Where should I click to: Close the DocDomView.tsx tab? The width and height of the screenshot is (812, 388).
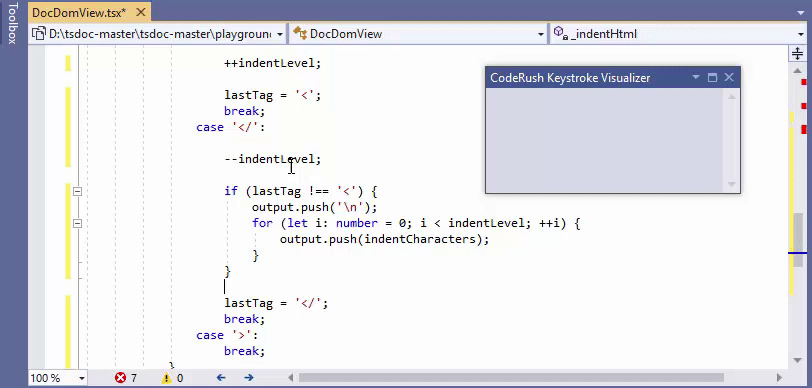(140, 12)
